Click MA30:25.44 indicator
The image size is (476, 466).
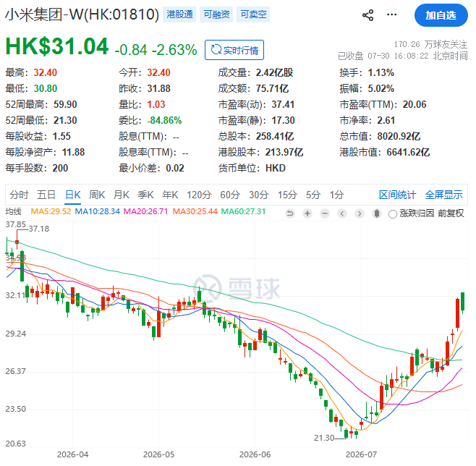(x=195, y=211)
